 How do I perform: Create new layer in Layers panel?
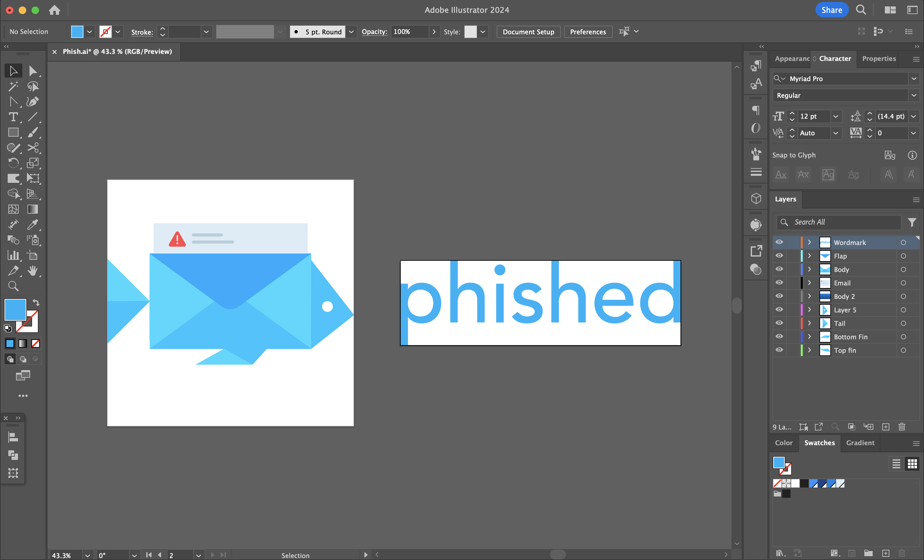click(886, 427)
